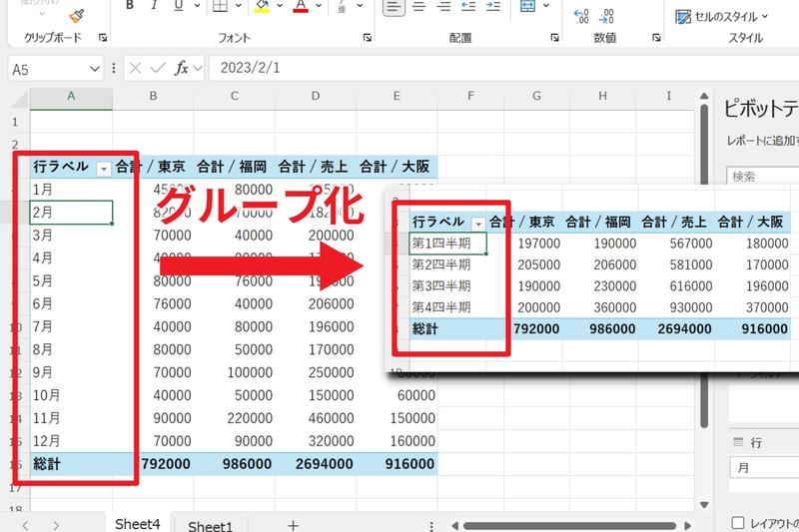799x532 pixels.
Task: Open the 行ラベル filter dropdown in the main sheet
Action: point(104,168)
